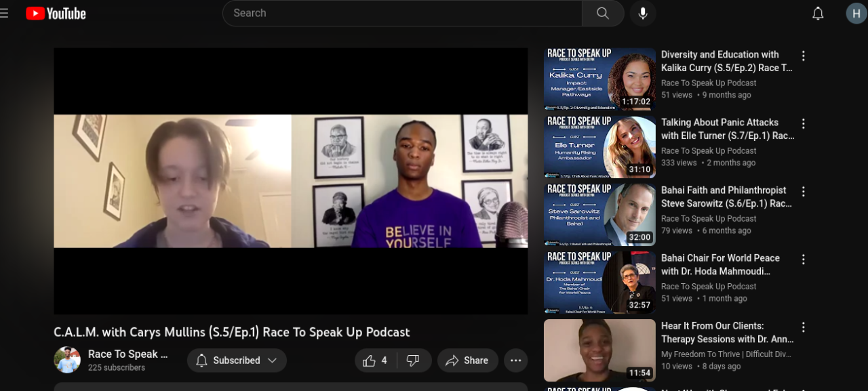Viewport: 868px width, 391px height.
Task: Open Race To Speak channel name
Action: 127,354
